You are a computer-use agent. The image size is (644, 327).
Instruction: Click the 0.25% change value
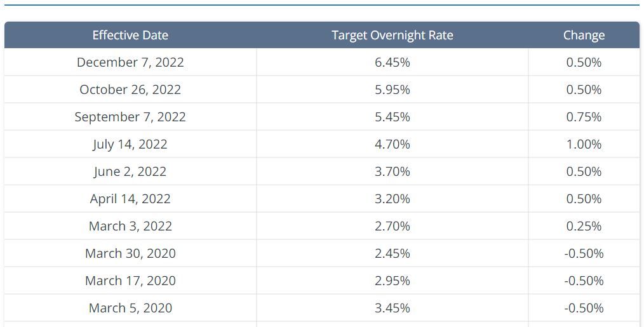point(584,226)
